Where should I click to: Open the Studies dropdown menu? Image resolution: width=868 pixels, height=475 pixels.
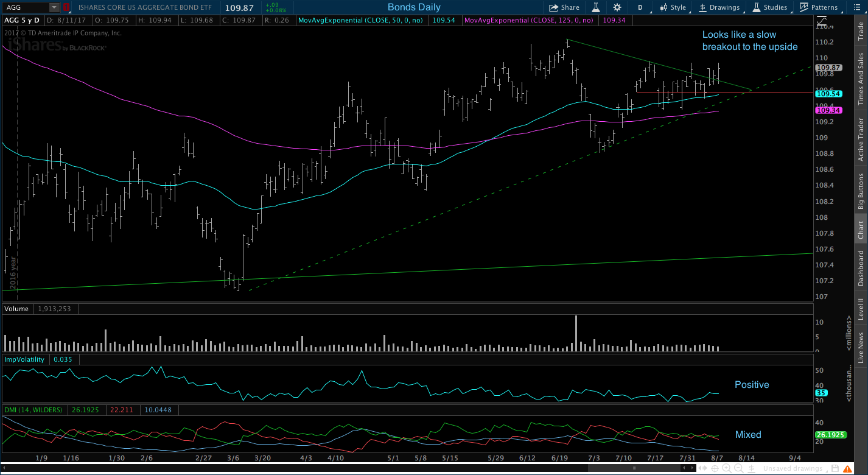coord(769,7)
